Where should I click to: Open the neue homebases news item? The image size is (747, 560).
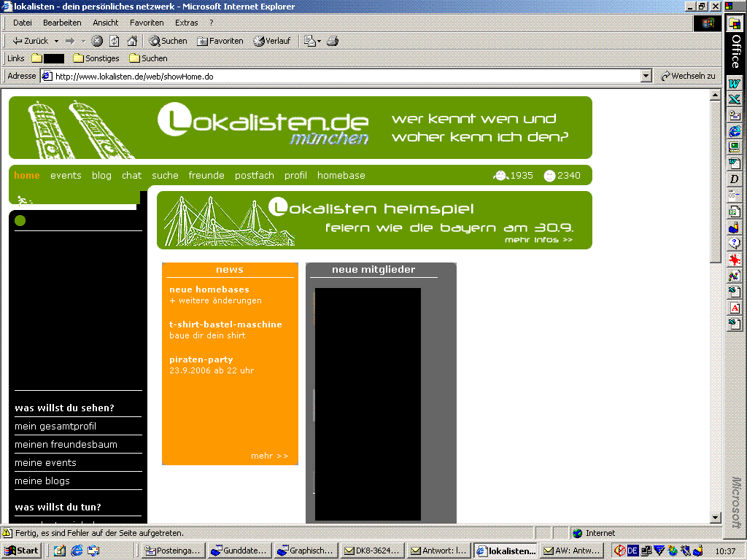click(209, 289)
